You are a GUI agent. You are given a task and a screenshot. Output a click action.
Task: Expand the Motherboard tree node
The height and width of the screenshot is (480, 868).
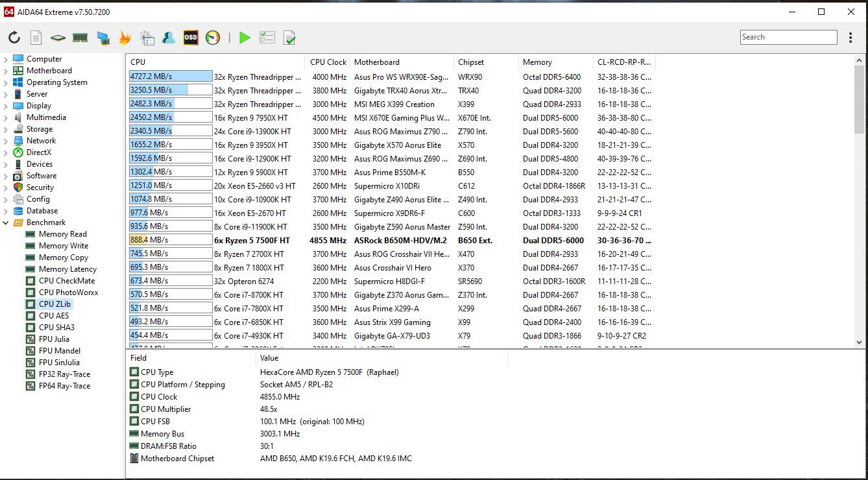(6, 71)
